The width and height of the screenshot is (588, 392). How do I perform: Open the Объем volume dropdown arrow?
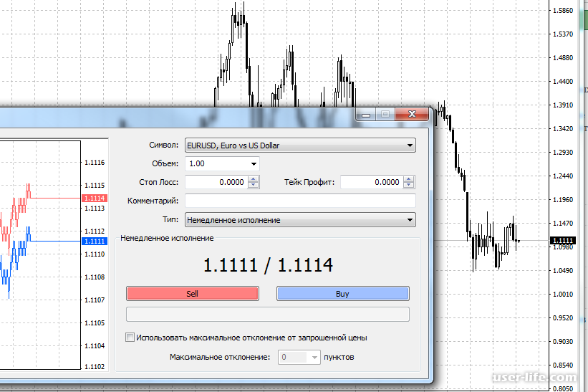click(x=254, y=164)
